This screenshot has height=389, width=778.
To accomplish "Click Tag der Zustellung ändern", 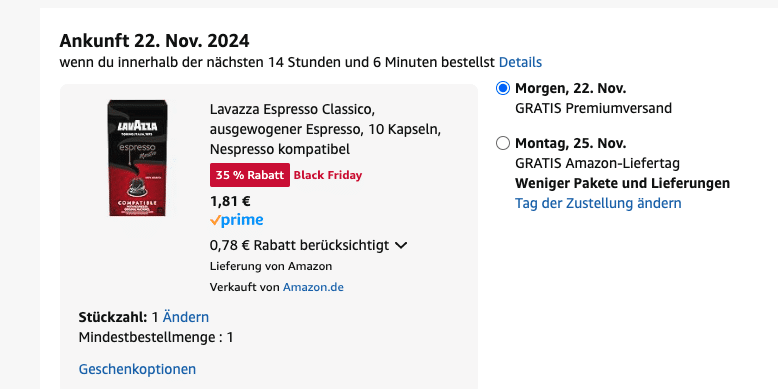I will (x=598, y=203).
